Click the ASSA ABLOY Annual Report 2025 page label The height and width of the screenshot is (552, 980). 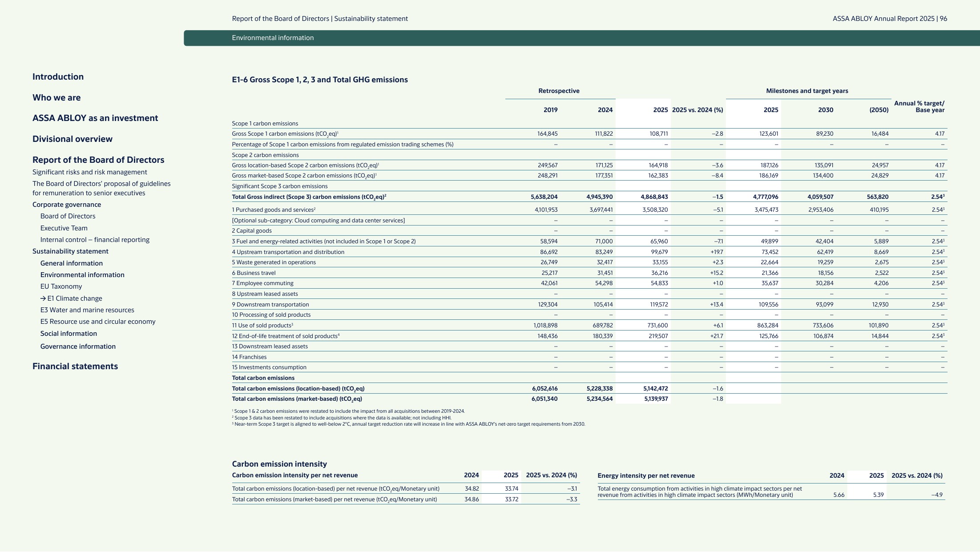(x=890, y=19)
